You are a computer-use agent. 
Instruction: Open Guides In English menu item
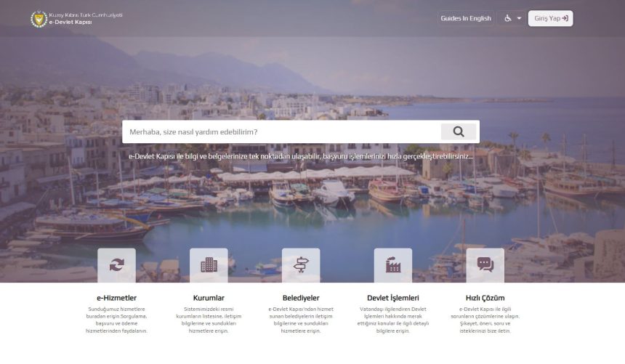466,18
